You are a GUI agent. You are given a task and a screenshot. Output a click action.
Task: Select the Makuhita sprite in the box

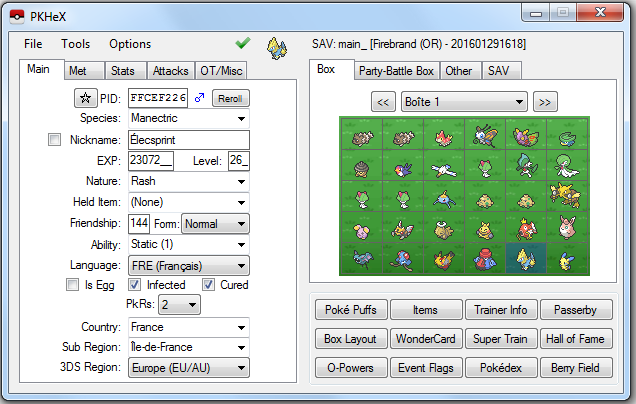tap(485, 231)
